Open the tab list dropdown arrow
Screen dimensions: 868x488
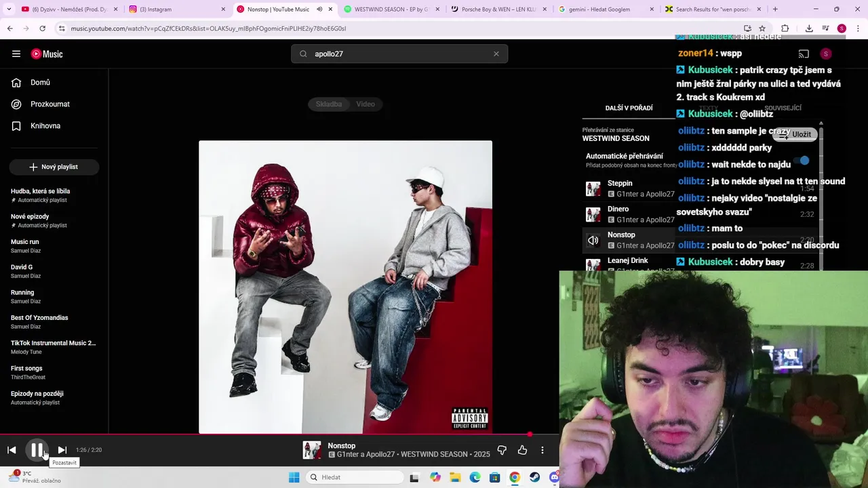(x=9, y=9)
